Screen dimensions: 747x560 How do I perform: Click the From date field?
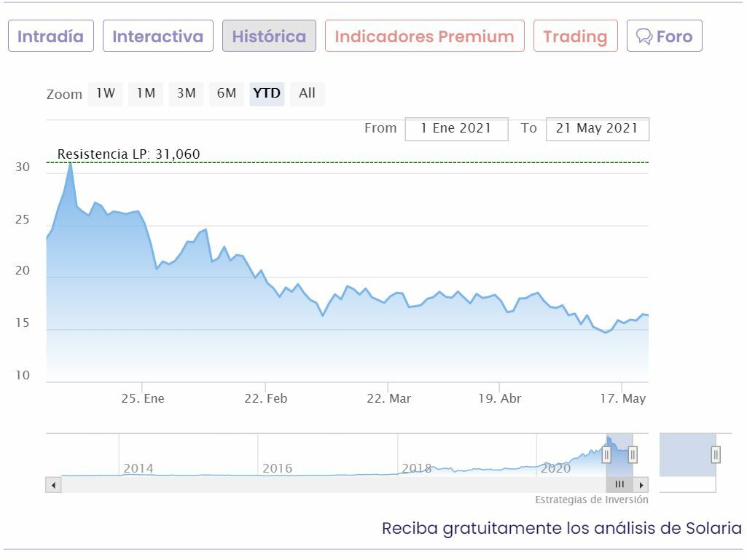tap(456, 129)
